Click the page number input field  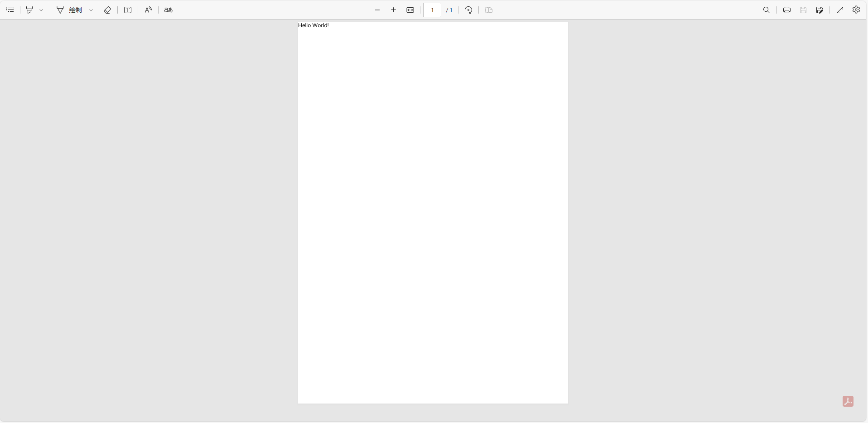(x=432, y=10)
